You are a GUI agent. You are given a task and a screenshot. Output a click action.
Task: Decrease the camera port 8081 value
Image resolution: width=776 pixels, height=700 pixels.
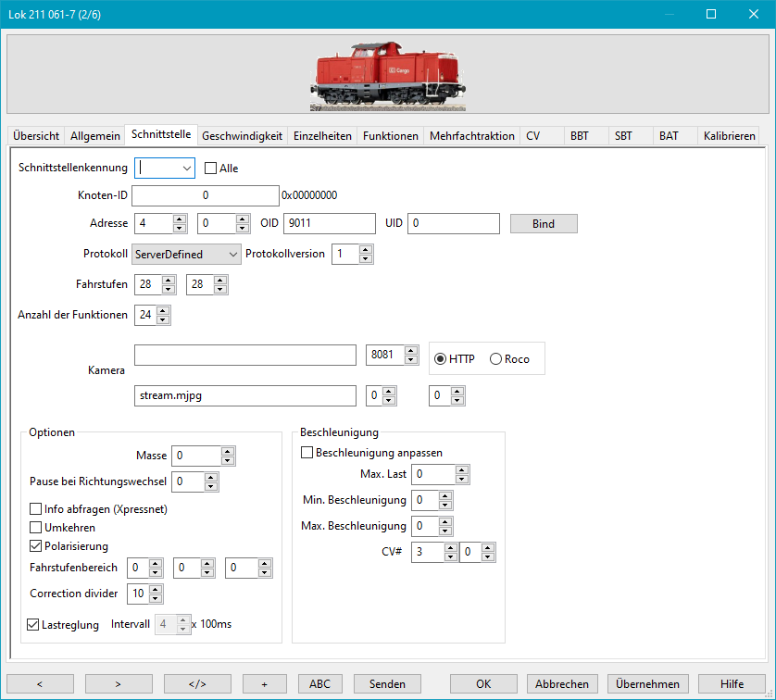pyautogui.click(x=411, y=360)
